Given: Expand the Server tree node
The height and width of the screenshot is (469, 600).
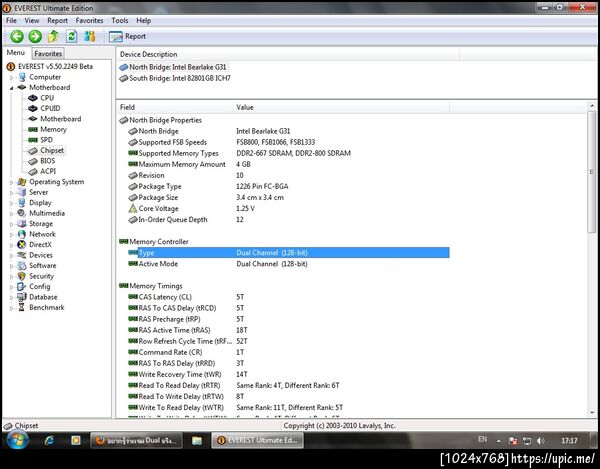Looking at the screenshot, I should coord(11,192).
